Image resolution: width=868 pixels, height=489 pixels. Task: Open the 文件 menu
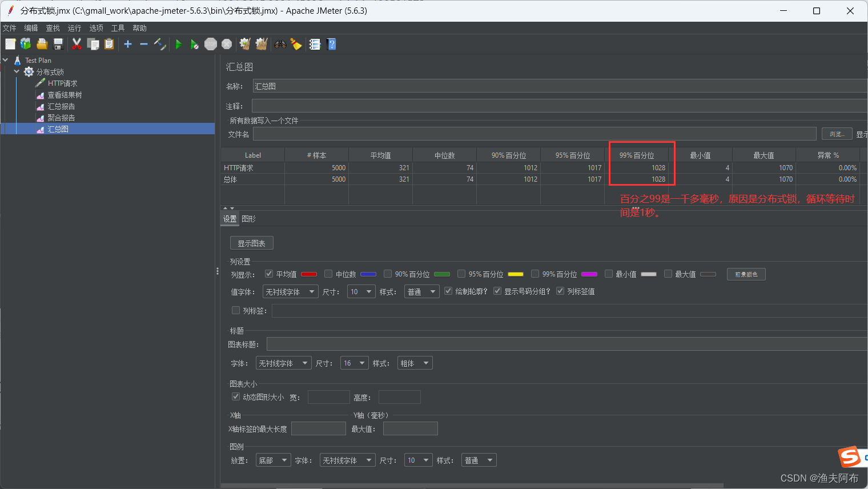(10, 28)
